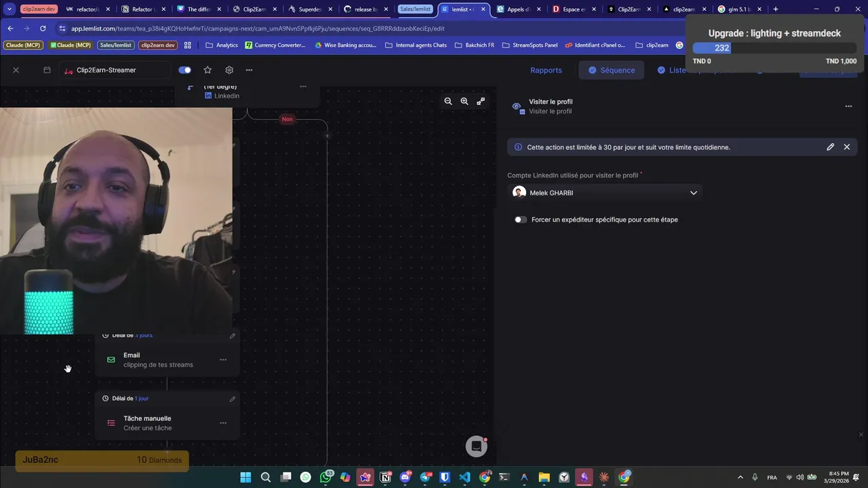Open Visual Studio Code from the taskbar
868x488 pixels.
point(465,477)
